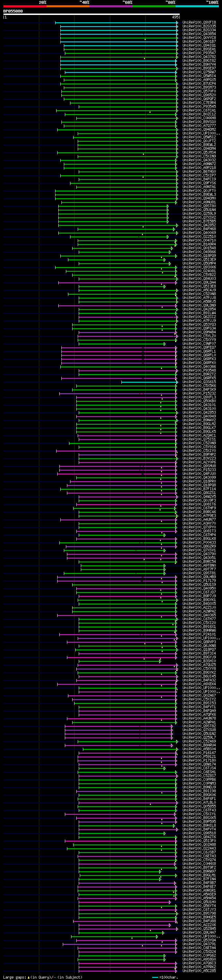The width and height of the screenshot is (222, 980).
Task: Select hit UniRef100_P15232
Action: coord(199,394)
